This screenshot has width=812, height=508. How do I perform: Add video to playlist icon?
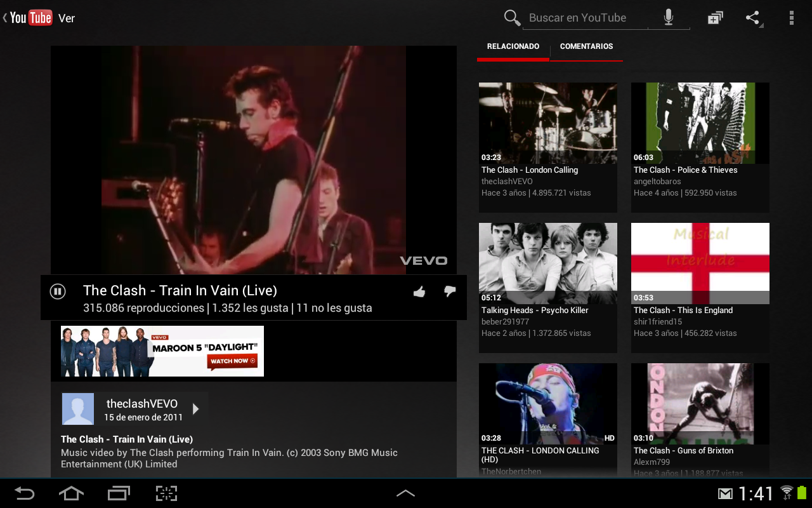[716, 18]
